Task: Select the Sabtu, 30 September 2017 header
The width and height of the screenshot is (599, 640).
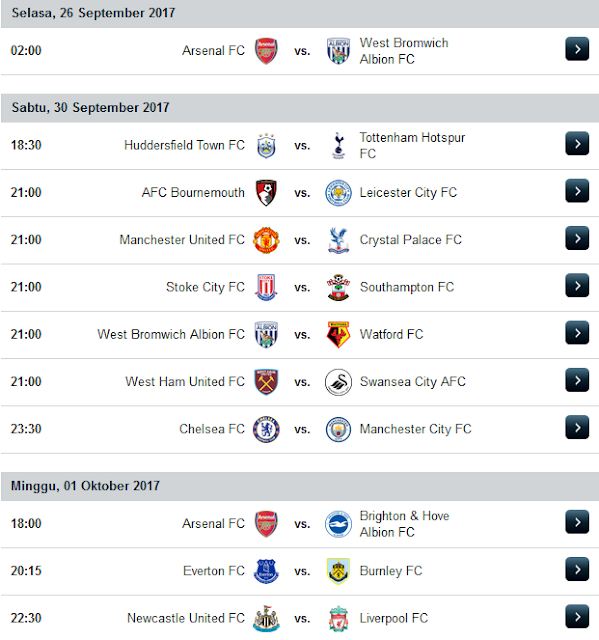Action: [x=300, y=108]
